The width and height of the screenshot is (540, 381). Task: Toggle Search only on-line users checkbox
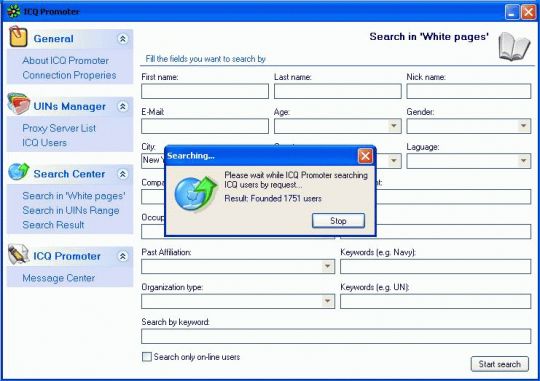tap(147, 357)
